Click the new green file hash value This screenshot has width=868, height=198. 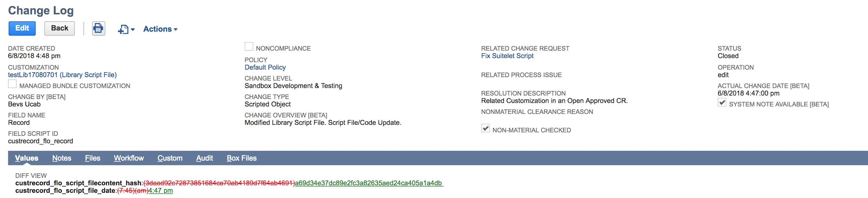pos(369,183)
